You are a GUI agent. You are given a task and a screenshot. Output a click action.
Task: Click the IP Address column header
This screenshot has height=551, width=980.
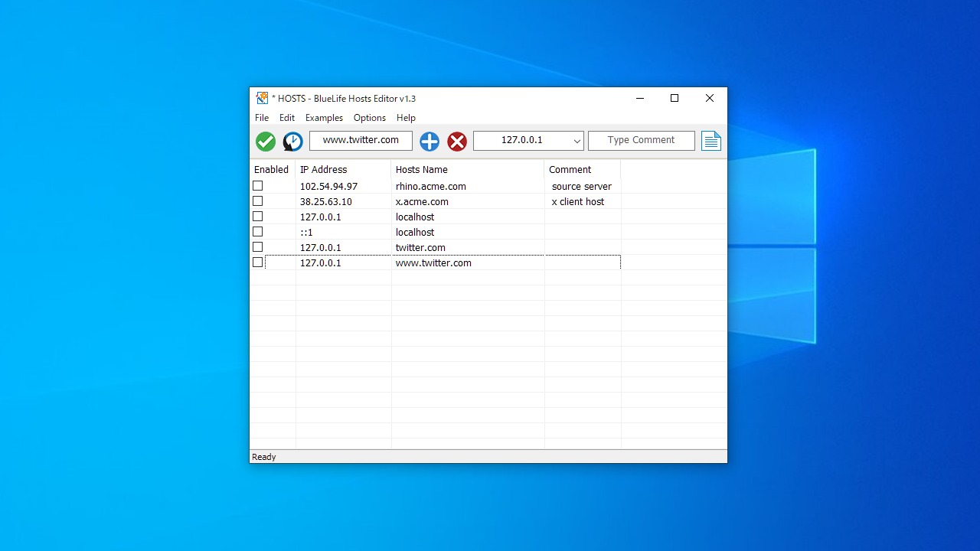343,170
